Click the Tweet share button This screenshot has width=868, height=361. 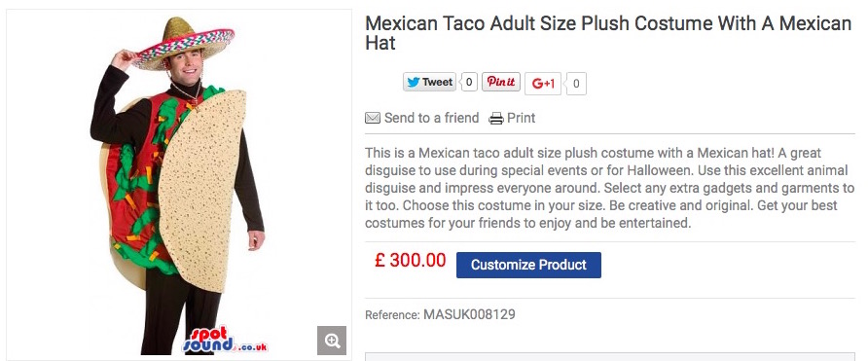click(x=429, y=83)
